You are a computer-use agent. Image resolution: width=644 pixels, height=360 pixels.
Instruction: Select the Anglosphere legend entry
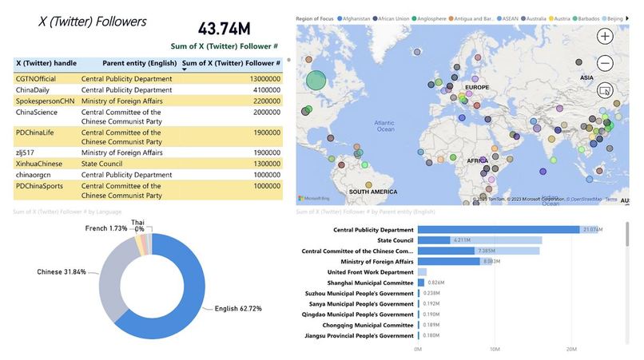coord(429,18)
